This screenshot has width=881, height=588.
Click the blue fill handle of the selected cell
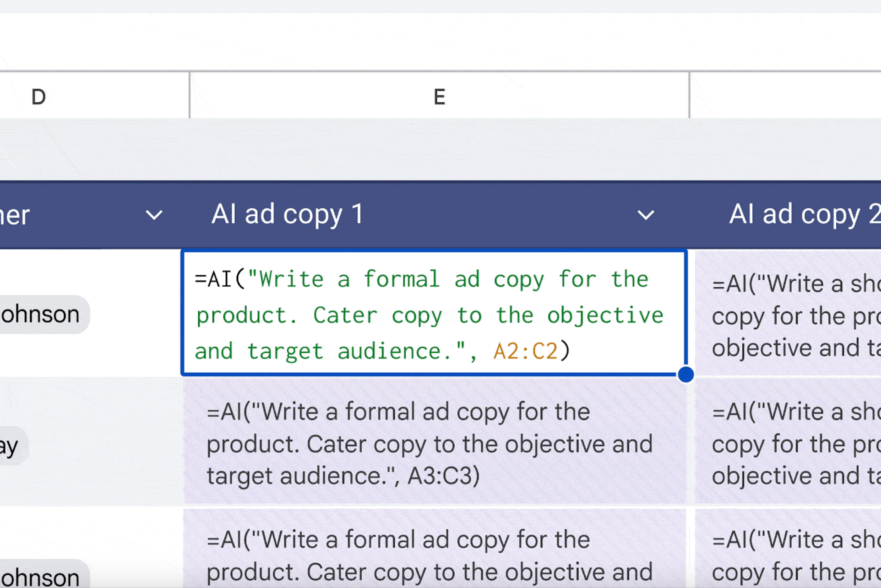click(x=685, y=375)
